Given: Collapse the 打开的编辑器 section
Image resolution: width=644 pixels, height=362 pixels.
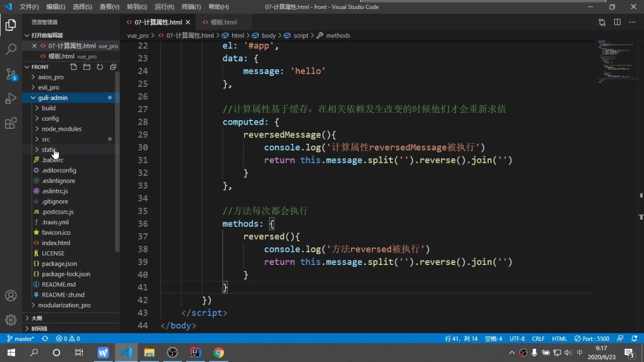Looking at the screenshot, I should (47, 35).
